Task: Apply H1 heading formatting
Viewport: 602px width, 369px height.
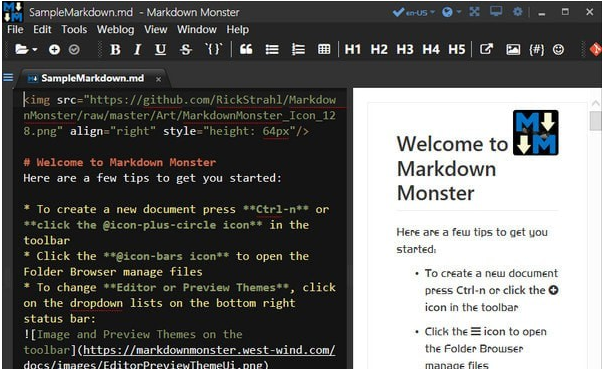Action: 352,50
